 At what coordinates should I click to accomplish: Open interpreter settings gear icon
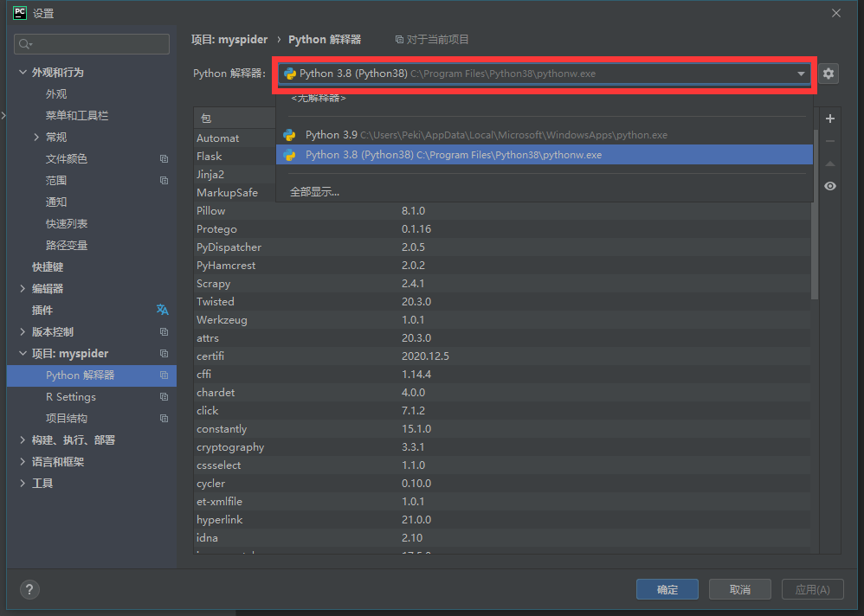829,74
